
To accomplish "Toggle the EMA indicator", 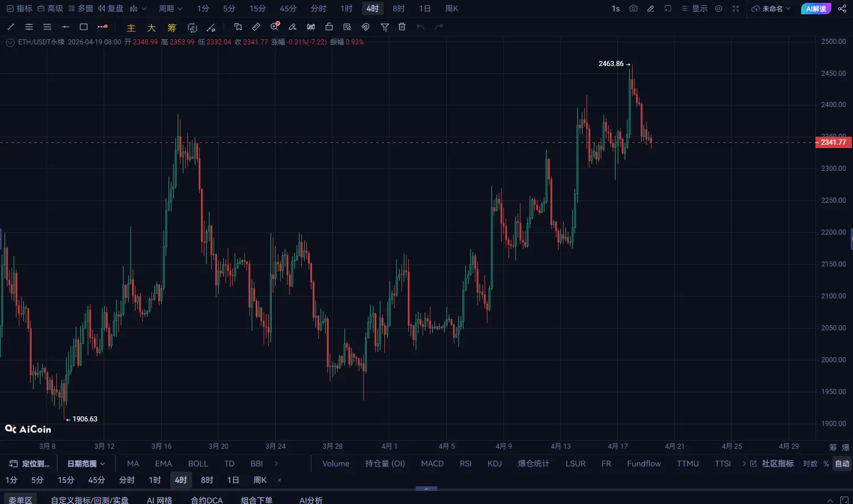I will pos(163,464).
